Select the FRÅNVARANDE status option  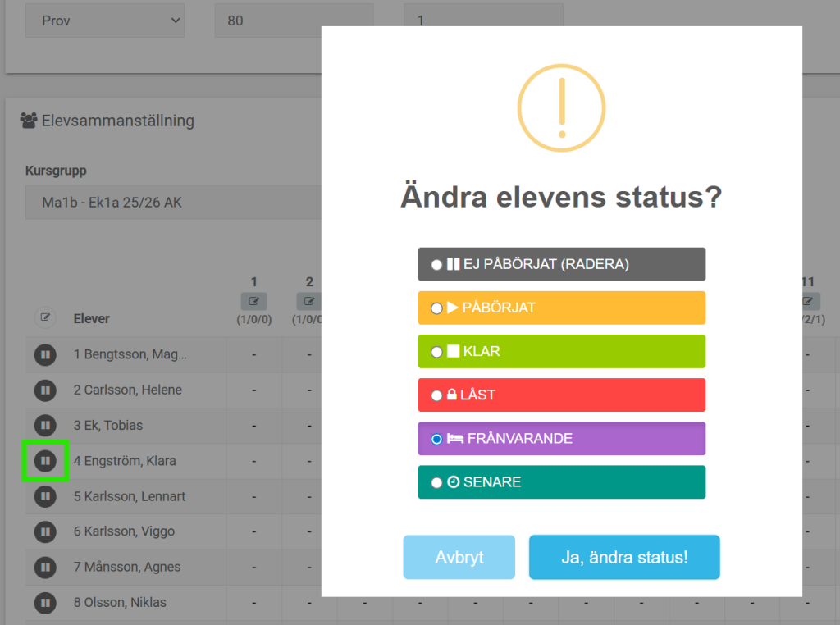[437, 439]
